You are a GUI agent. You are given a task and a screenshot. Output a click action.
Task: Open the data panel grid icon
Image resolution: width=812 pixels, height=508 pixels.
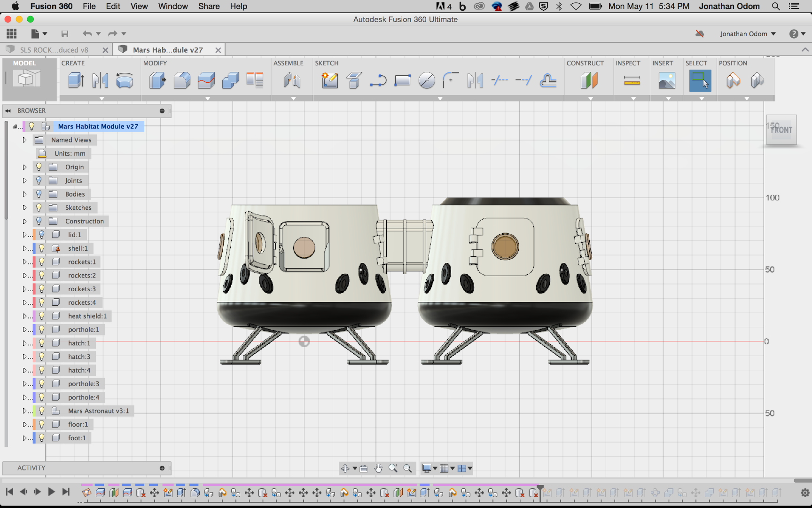[12, 33]
